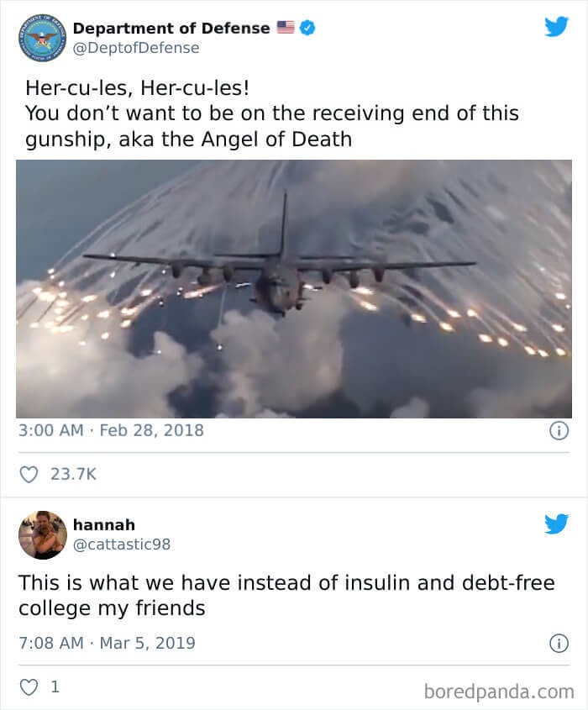The image size is (588, 710).
Task: Click the Her-cu-les tweet text
Action: coord(272,113)
